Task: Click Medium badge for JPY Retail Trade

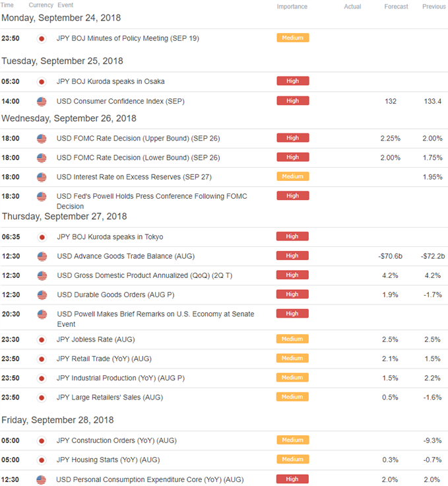Action: coord(292,359)
